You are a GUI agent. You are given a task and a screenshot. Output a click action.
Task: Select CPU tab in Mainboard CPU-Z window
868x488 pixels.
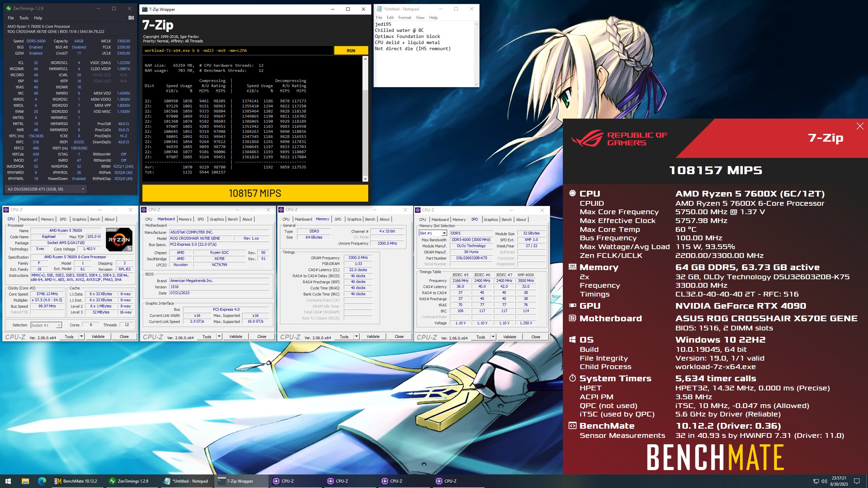tap(149, 219)
